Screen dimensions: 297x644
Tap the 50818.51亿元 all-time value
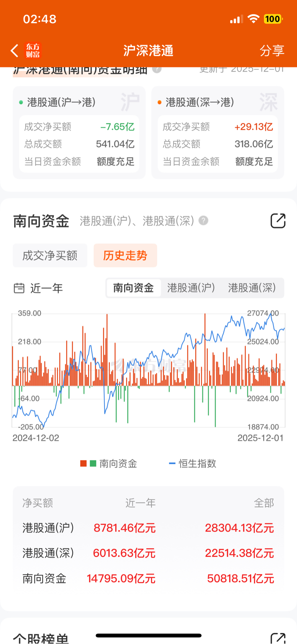pyautogui.click(x=241, y=579)
